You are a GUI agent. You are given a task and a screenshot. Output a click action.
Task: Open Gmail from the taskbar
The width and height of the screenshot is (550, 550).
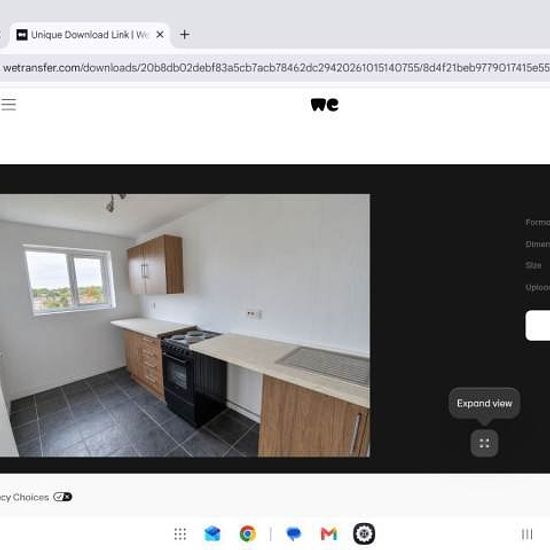point(329,534)
